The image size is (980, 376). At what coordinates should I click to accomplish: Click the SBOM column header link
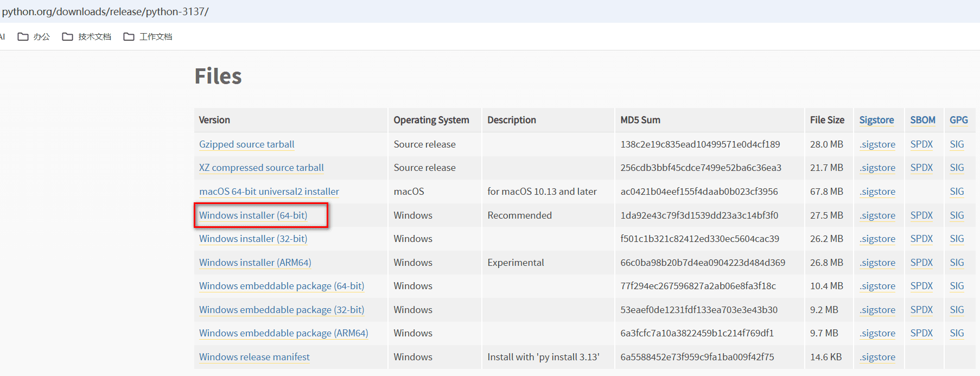pyautogui.click(x=922, y=120)
